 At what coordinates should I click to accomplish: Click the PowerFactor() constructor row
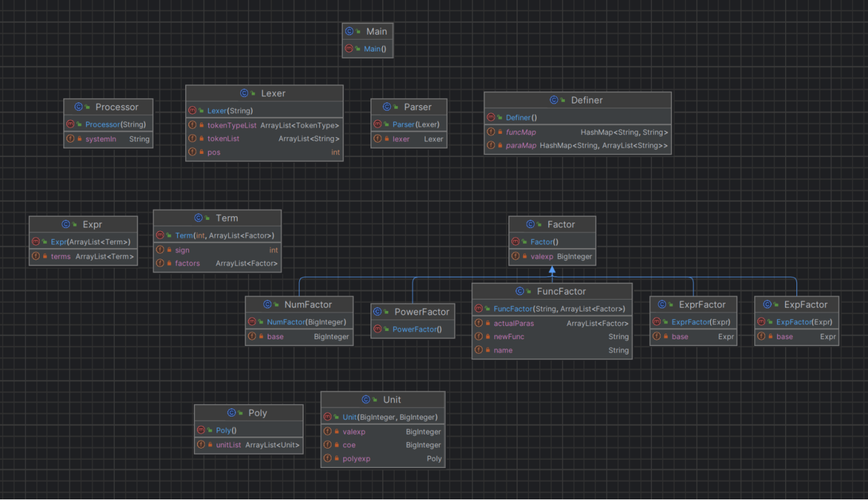tap(412, 329)
